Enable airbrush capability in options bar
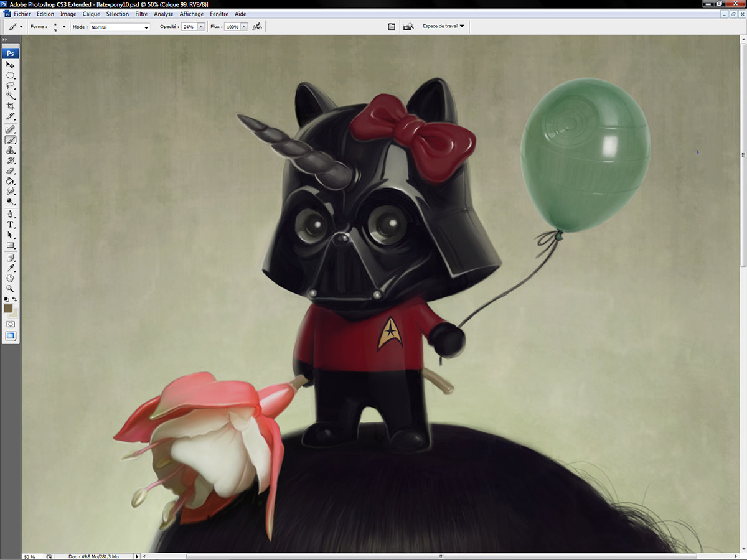The height and width of the screenshot is (560, 747). click(x=256, y=27)
